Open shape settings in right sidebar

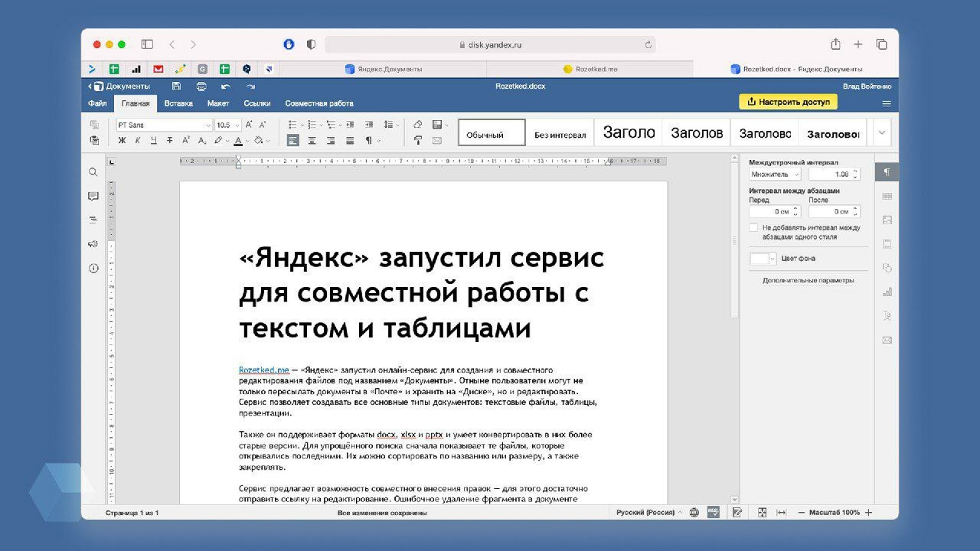(887, 268)
